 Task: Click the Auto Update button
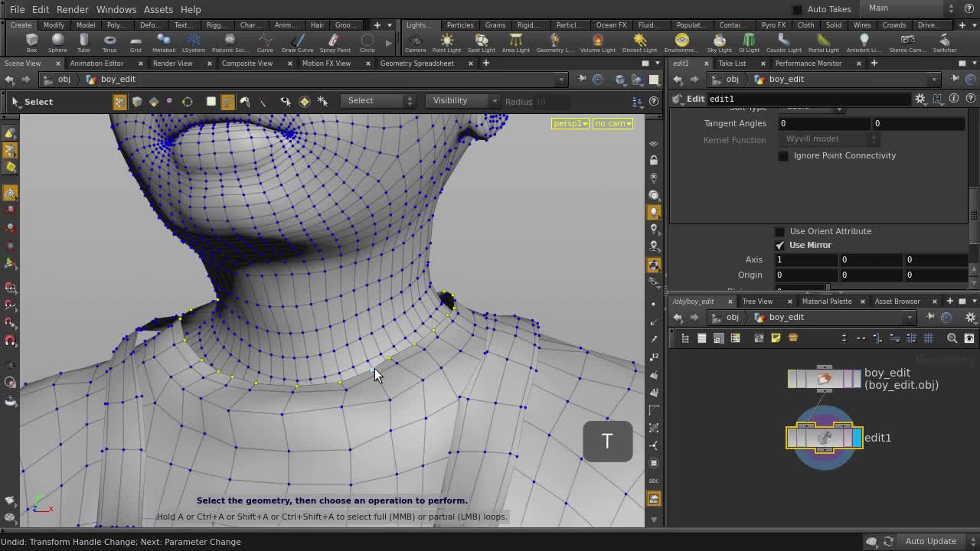(x=930, y=541)
